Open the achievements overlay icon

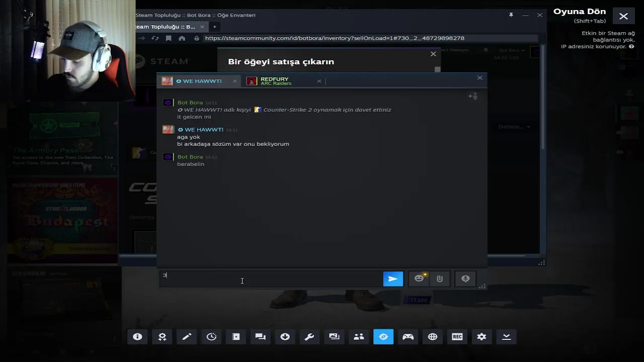pyautogui.click(x=162, y=337)
